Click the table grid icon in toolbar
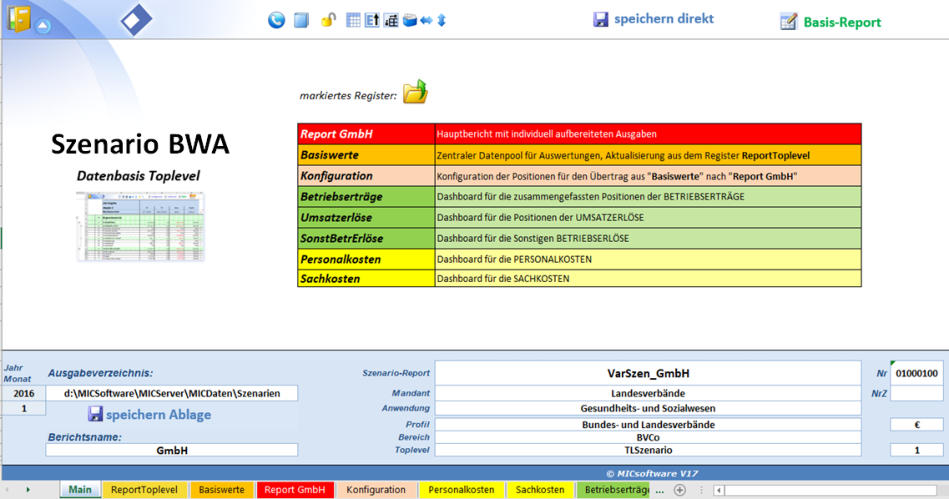The width and height of the screenshot is (949, 499). tap(353, 20)
